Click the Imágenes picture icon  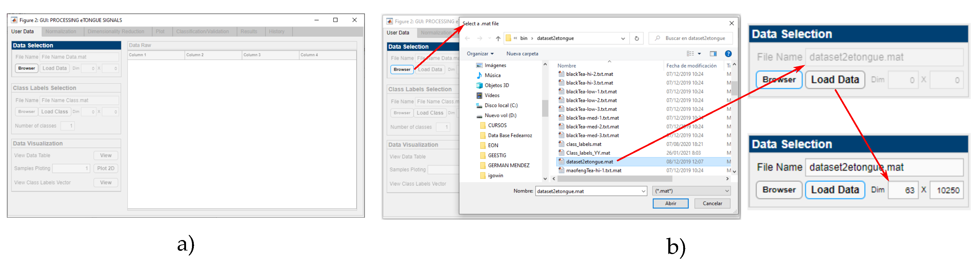pyautogui.click(x=479, y=65)
